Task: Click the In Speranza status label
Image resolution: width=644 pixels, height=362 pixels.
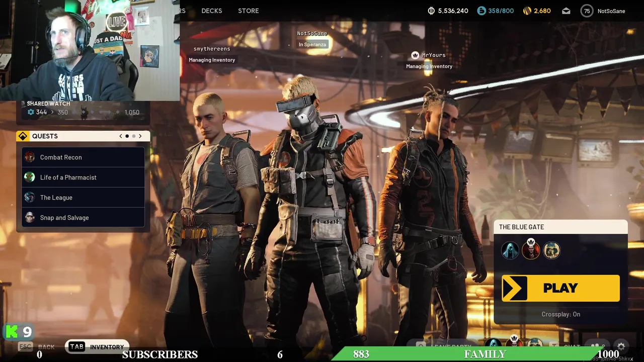Action: point(312,44)
